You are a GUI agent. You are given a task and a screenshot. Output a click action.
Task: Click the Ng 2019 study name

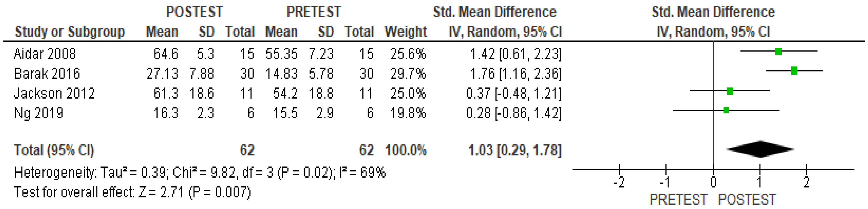38,113
